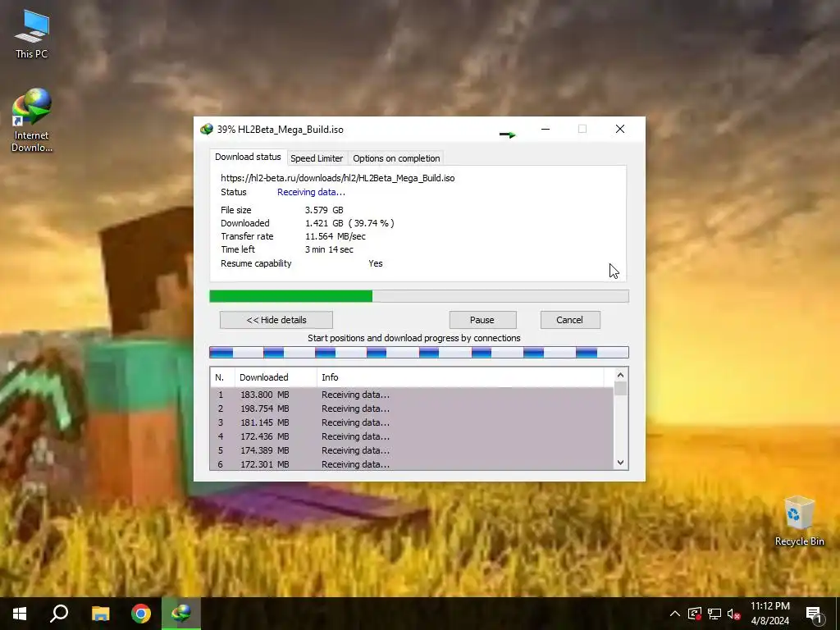Open the network tray icon
Viewport: 840px width, 630px height.
[714, 614]
